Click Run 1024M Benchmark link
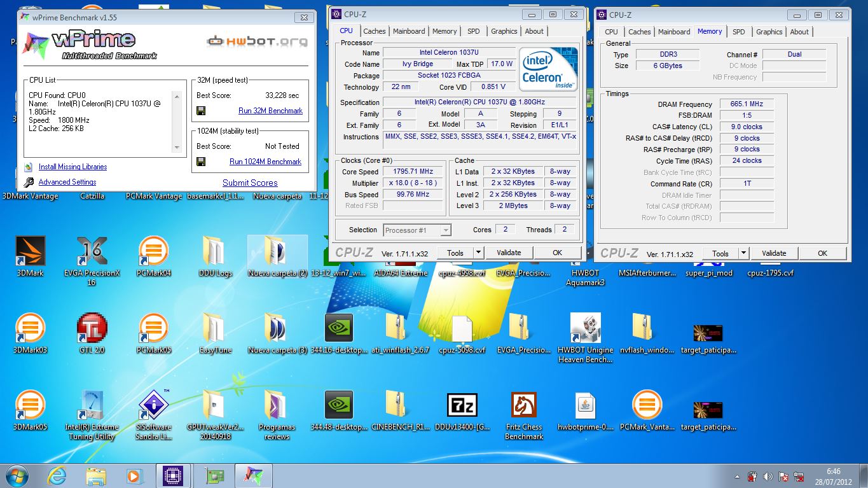Viewport: 868px width, 488px height. (265, 162)
